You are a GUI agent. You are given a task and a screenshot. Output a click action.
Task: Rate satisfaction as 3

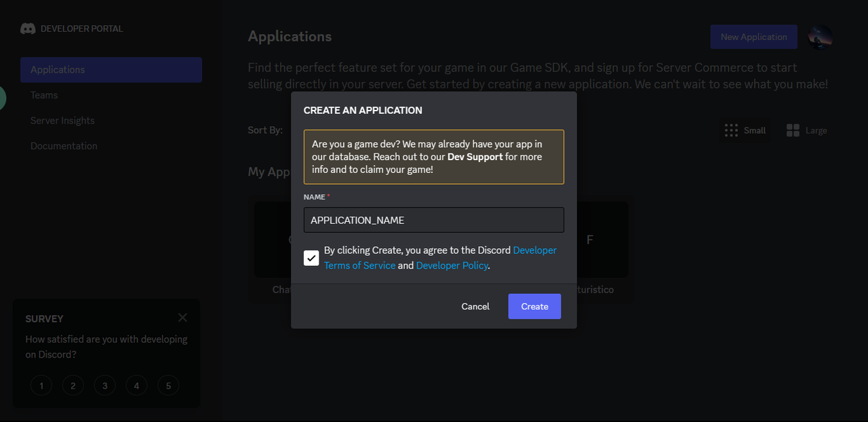coord(105,386)
